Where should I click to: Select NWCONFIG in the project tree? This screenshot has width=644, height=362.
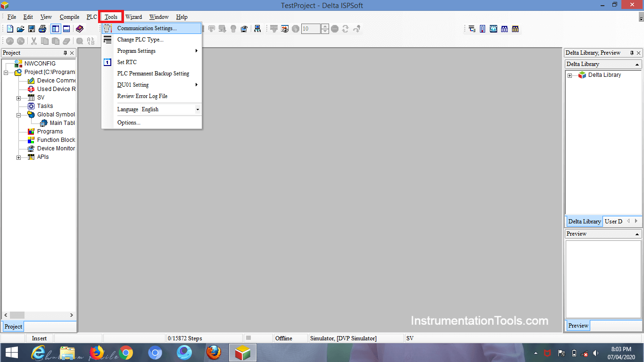40,64
